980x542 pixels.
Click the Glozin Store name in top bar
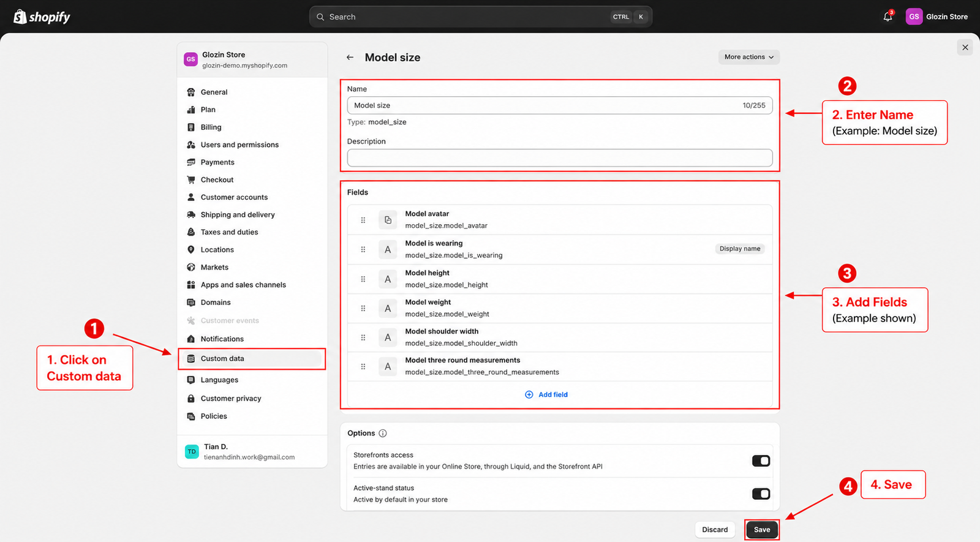pyautogui.click(x=947, y=17)
